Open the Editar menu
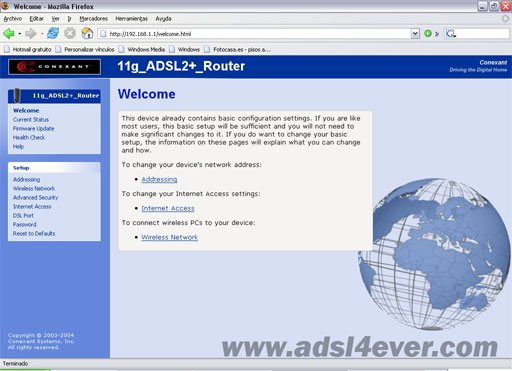 pyautogui.click(x=36, y=19)
